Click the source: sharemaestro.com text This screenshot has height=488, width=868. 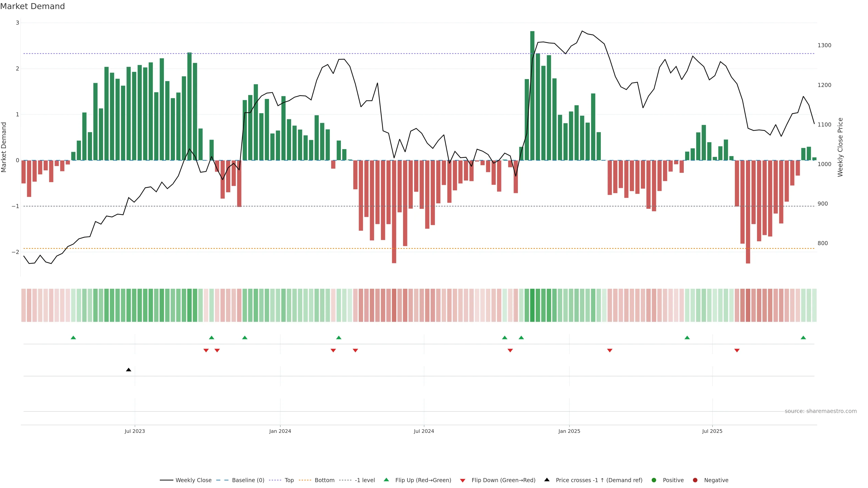821,411
